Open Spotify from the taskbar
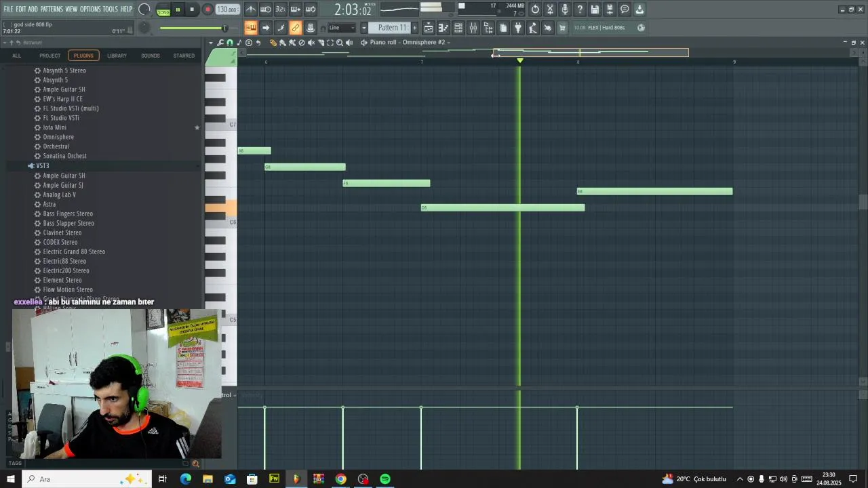This screenshot has height=488, width=868. click(x=385, y=479)
